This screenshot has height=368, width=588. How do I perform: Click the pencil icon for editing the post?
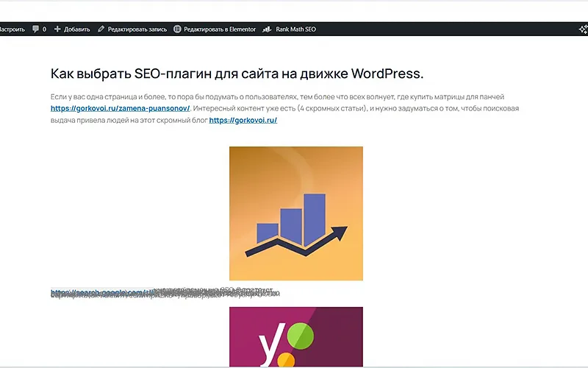click(x=101, y=29)
